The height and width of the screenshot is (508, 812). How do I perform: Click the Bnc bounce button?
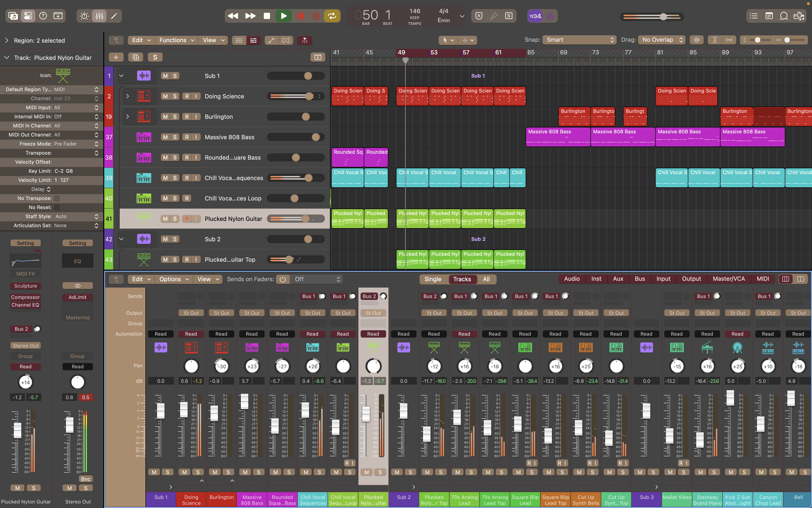[x=86, y=479]
